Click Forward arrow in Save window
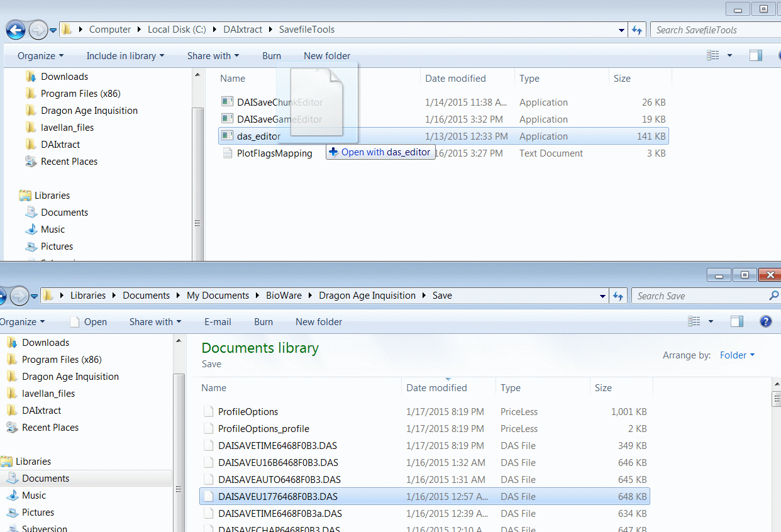The width and height of the screenshot is (781, 532). [19, 296]
